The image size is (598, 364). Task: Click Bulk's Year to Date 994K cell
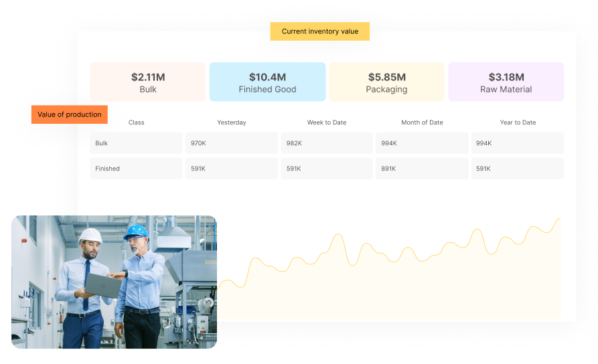coord(518,143)
